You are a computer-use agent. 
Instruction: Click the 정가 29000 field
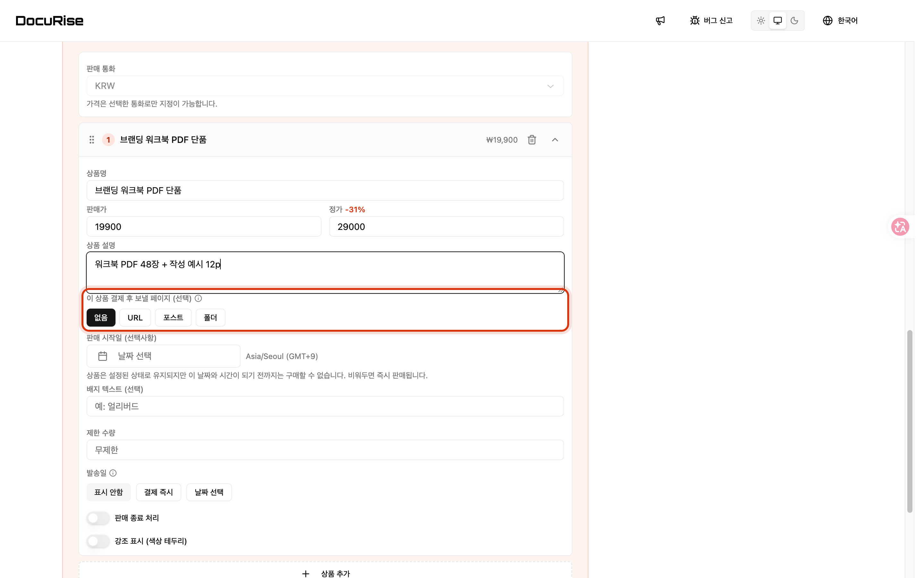click(446, 227)
